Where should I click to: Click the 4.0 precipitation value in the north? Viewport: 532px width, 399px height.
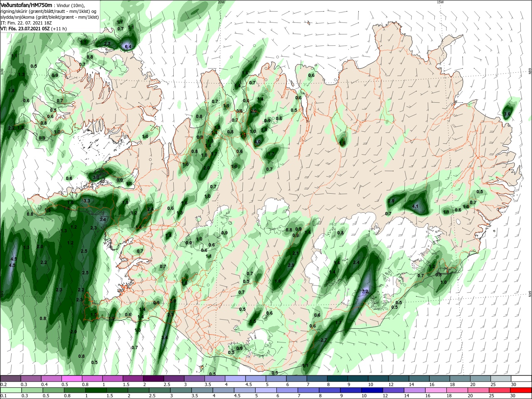[257, 142]
